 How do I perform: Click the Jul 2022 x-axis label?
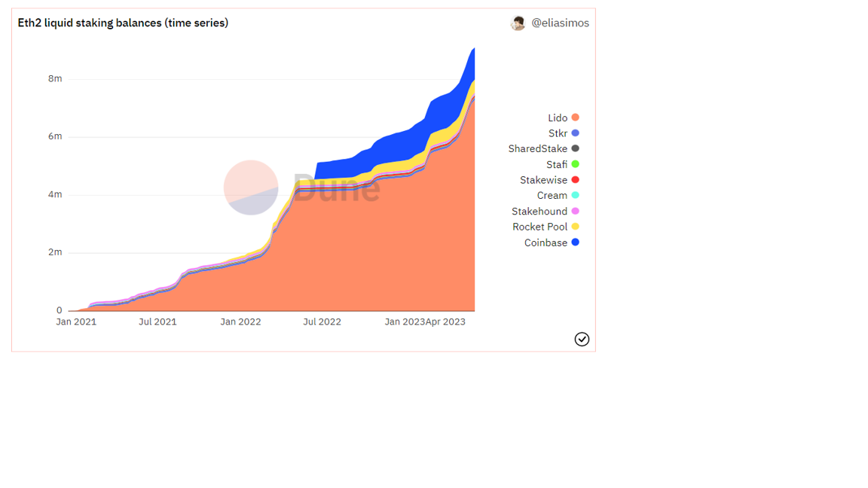pyautogui.click(x=322, y=322)
